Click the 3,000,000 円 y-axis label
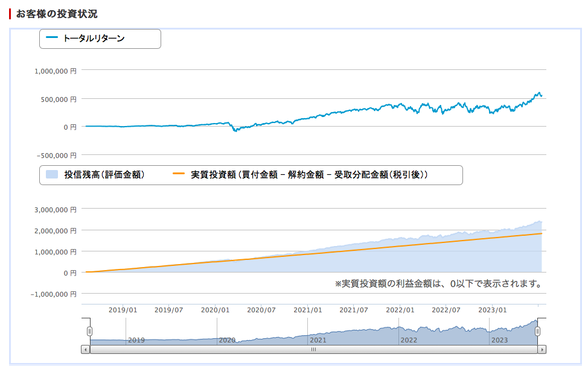This screenshot has height=366, width=588. click(56, 210)
